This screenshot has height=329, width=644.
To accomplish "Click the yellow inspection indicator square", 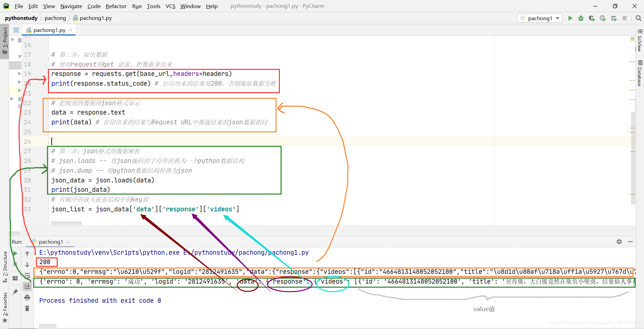I will (x=633, y=39).
